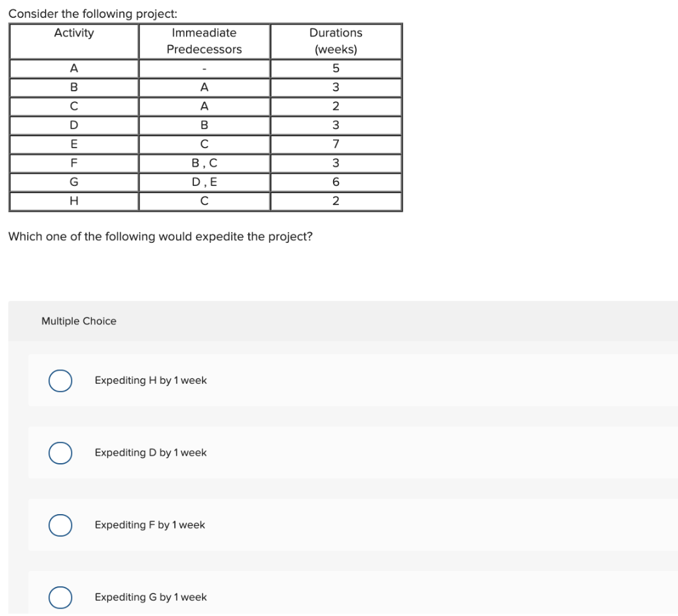Viewport: 678px width, 616px height.
Task: Choose answer text 'Expediting D by 1 week'
Action: [150, 453]
